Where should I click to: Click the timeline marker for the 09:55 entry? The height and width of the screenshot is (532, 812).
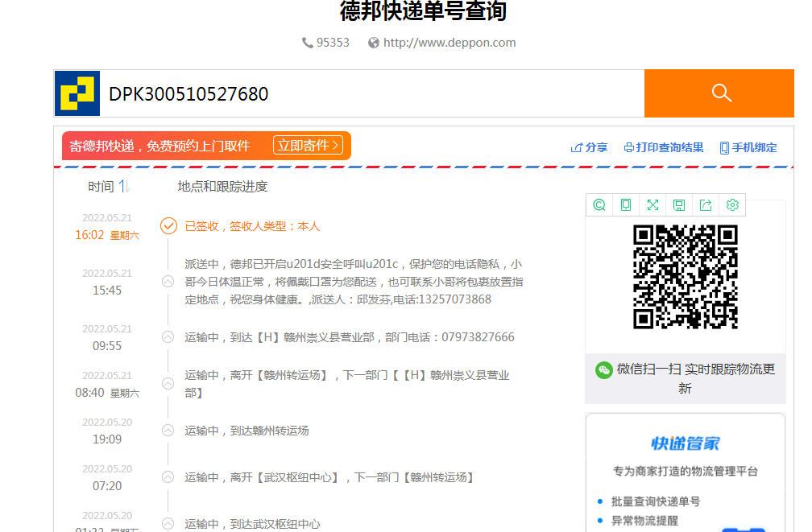[168, 337]
